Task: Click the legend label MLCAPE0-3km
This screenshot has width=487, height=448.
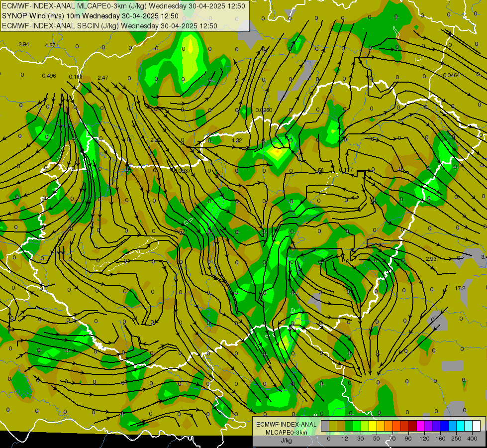Action: pos(287,432)
